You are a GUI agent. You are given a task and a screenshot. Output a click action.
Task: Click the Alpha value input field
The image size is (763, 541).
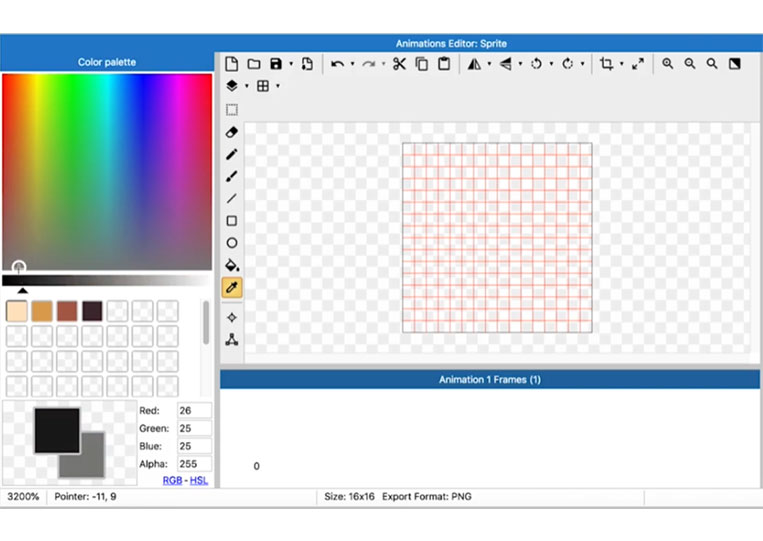194,464
